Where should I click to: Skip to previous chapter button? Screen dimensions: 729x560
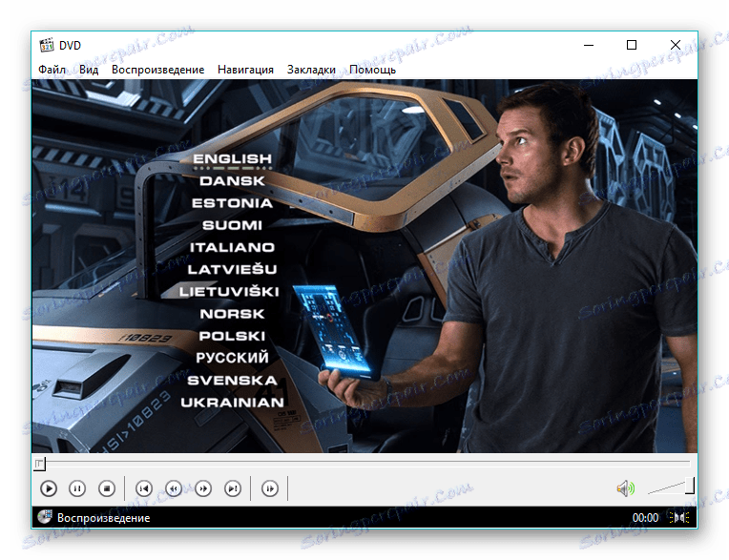pos(144,488)
